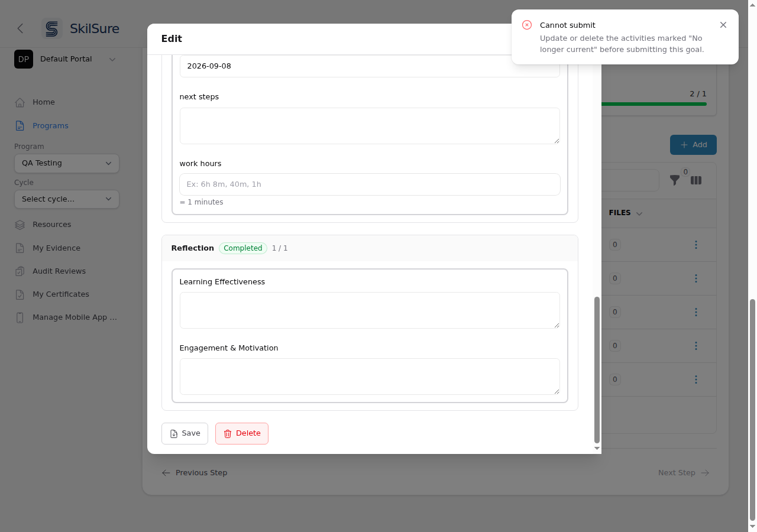Click the Add button
Viewport: 757px width, 532px height.
(693, 145)
